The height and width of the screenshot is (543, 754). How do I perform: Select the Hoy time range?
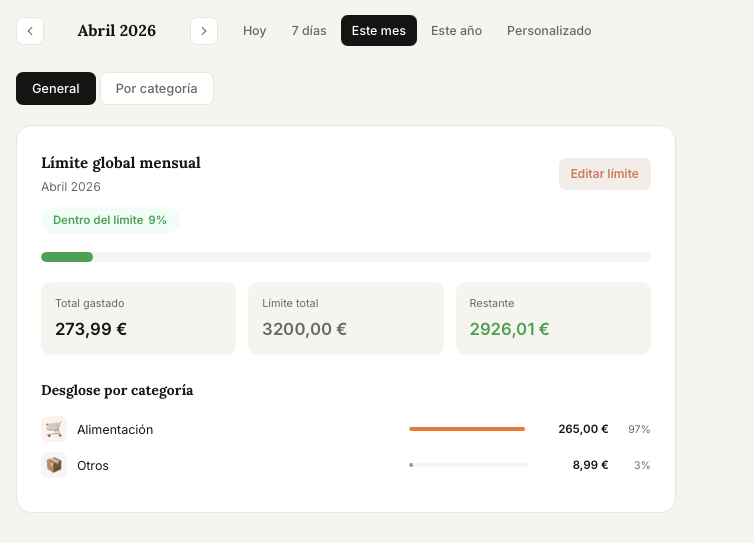pos(254,31)
